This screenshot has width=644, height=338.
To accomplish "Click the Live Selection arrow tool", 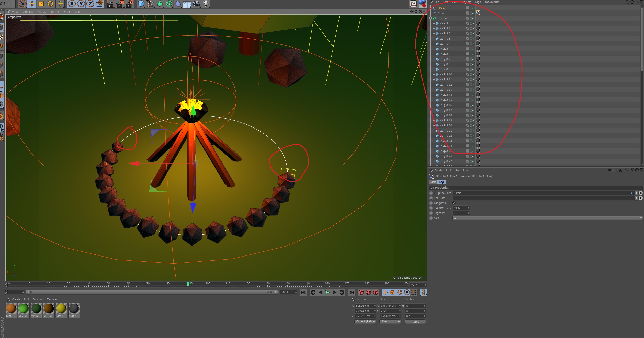I will (22, 4).
